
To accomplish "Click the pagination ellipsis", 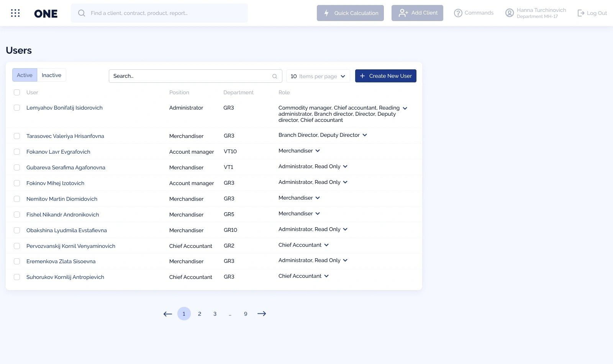I will coord(230,314).
